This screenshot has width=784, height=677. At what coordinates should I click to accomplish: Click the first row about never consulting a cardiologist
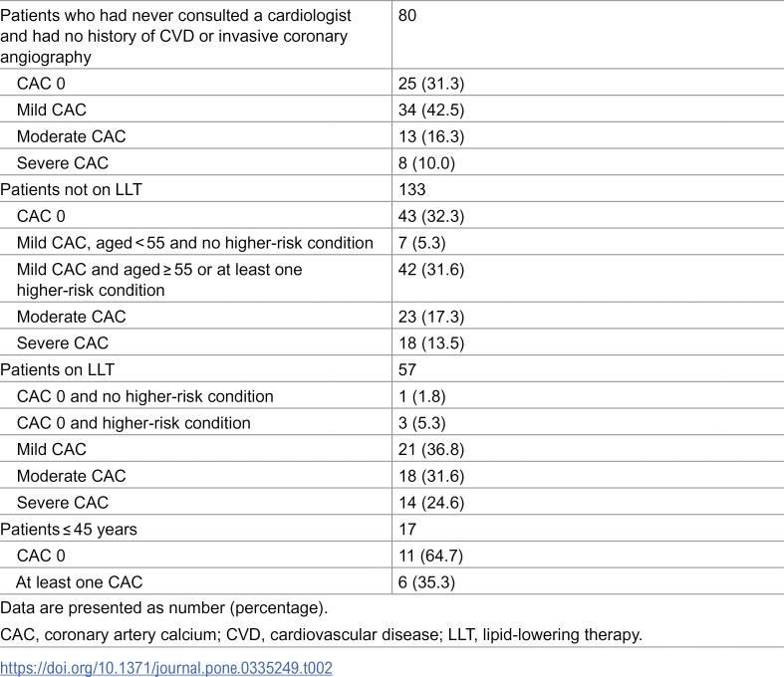pyautogui.click(x=392, y=35)
